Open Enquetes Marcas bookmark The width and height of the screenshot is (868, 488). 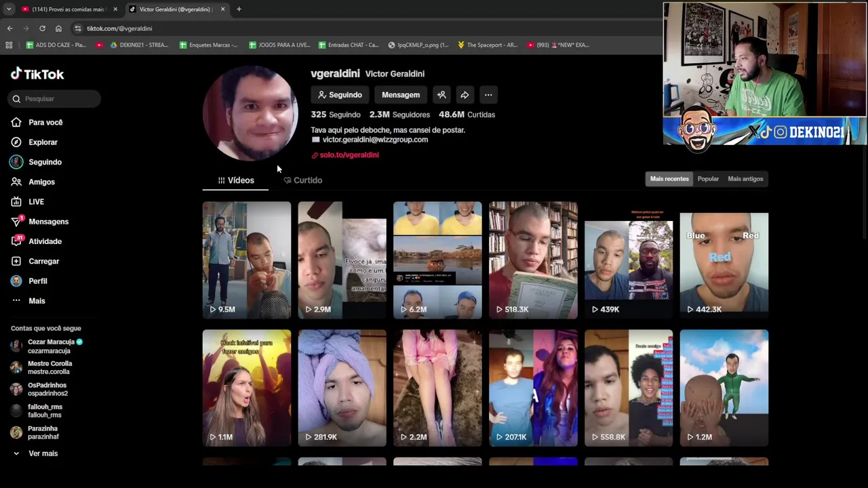pos(208,45)
